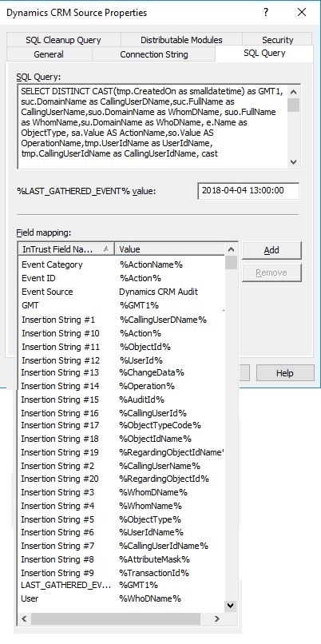The height and width of the screenshot is (644, 321).
Task: Click the field mapping horizontal scrollbar thumb
Action: coord(115,618)
